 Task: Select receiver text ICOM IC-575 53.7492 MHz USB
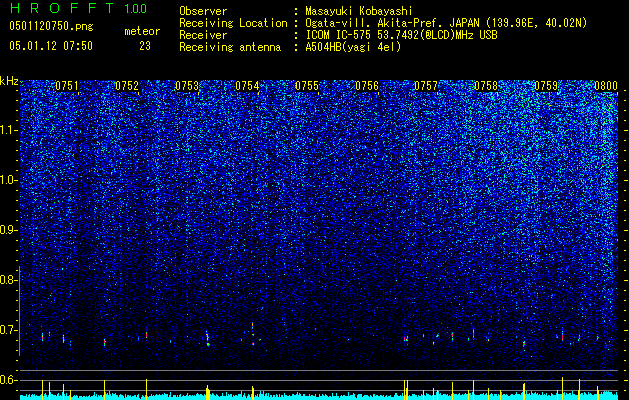[402, 35]
